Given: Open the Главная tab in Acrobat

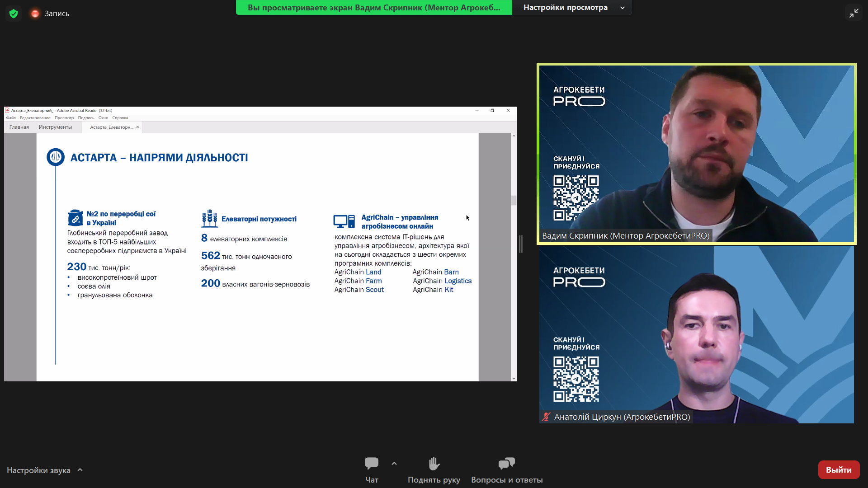Looking at the screenshot, I should point(19,127).
